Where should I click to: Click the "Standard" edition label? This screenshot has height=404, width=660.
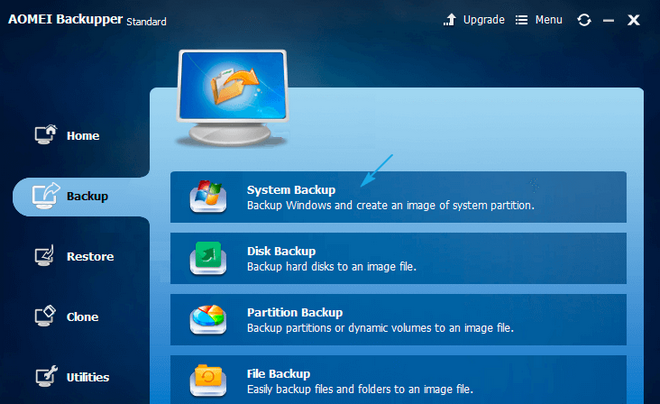click(146, 21)
